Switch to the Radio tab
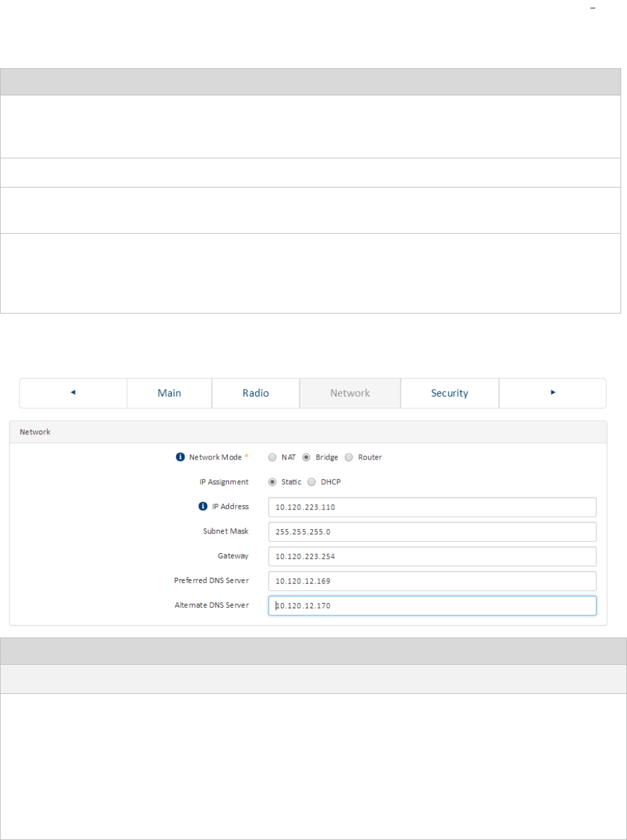This screenshot has height=840, width=627. pos(256,393)
